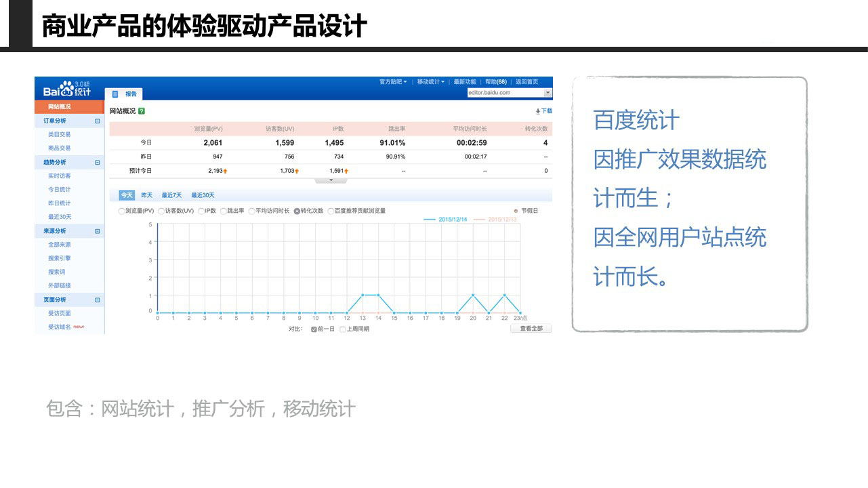Open 全部来源 in the sidebar
This screenshot has height=488, width=868.
coord(60,245)
